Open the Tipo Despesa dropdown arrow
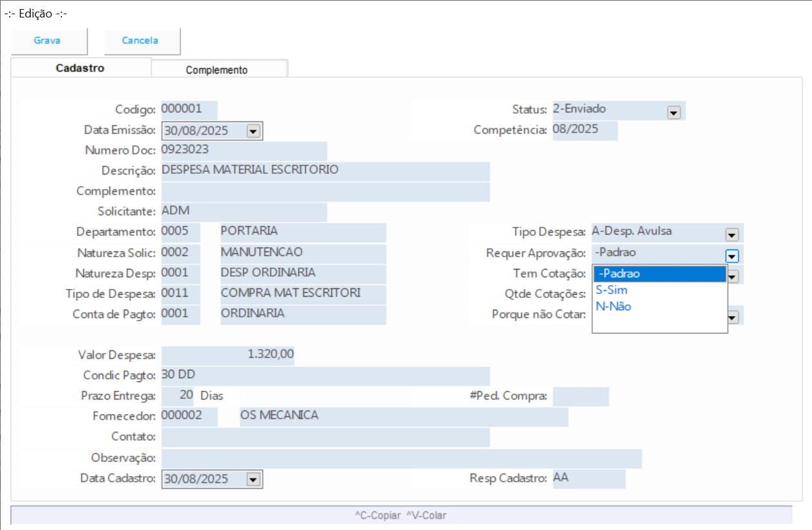 [x=731, y=235]
